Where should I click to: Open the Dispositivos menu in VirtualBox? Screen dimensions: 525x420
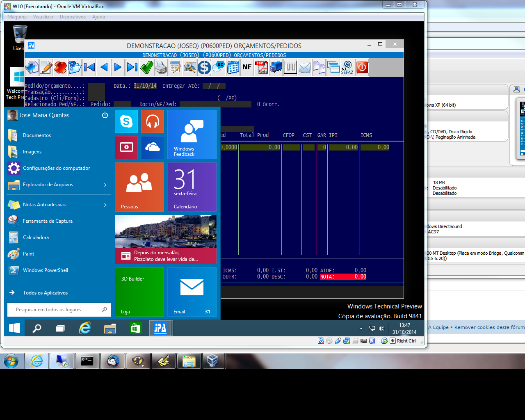[x=73, y=17]
